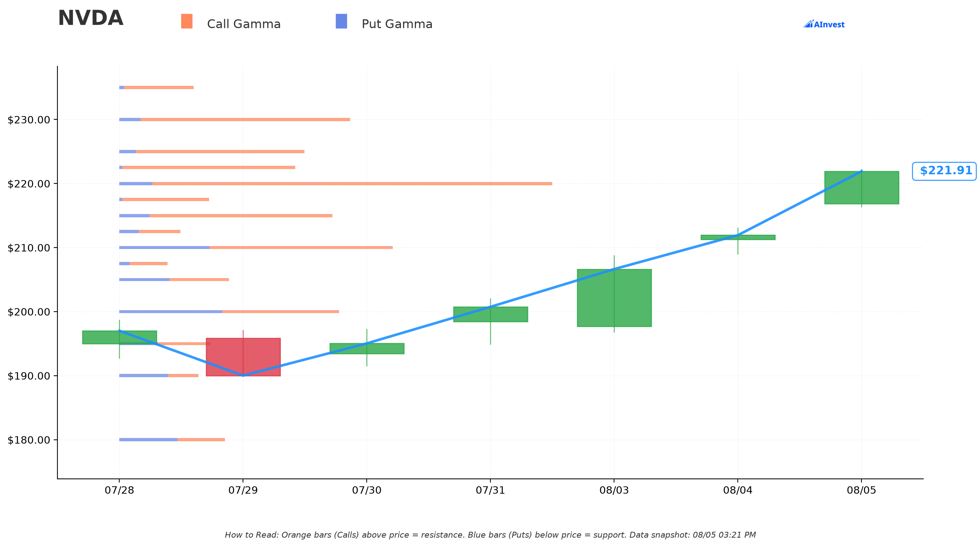
Task: Click the 08/05 date label
Action: (x=861, y=490)
